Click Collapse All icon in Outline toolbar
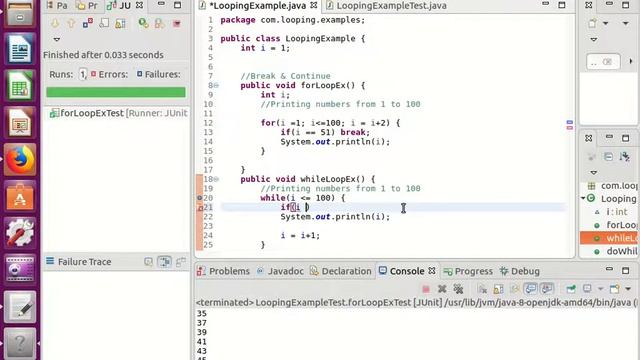This screenshot has width=640, height=360. 608,157
